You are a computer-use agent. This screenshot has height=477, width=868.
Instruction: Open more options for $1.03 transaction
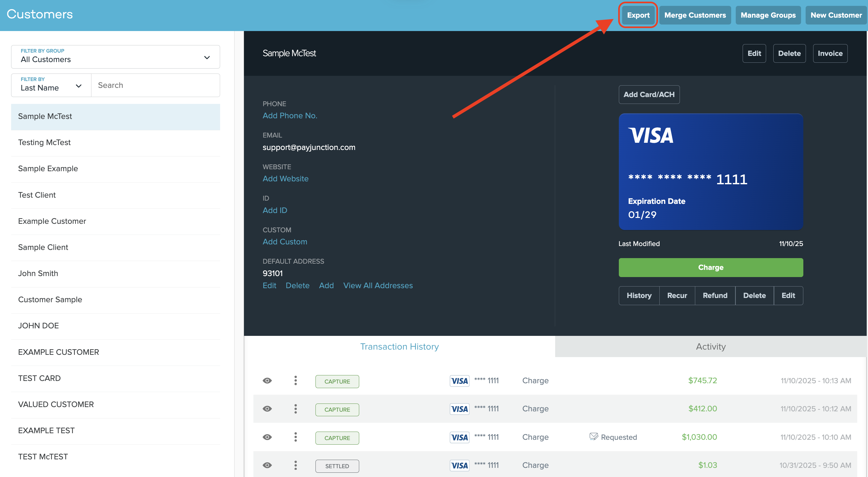[296, 465]
